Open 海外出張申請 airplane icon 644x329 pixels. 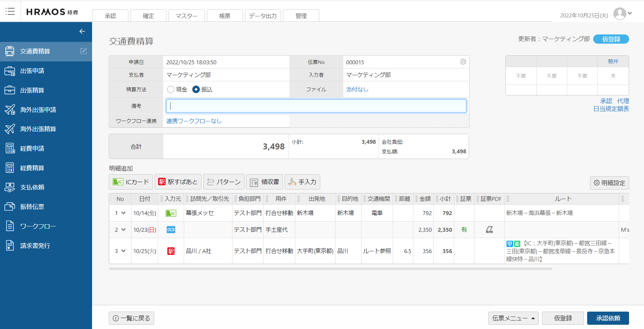click(10, 110)
